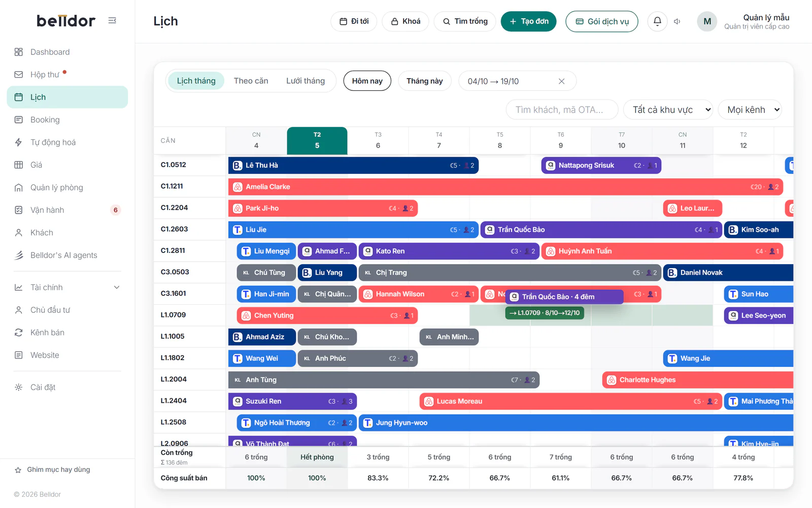Click the Website sidebar icon
Image resolution: width=812 pixels, height=508 pixels.
click(x=19, y=355)
